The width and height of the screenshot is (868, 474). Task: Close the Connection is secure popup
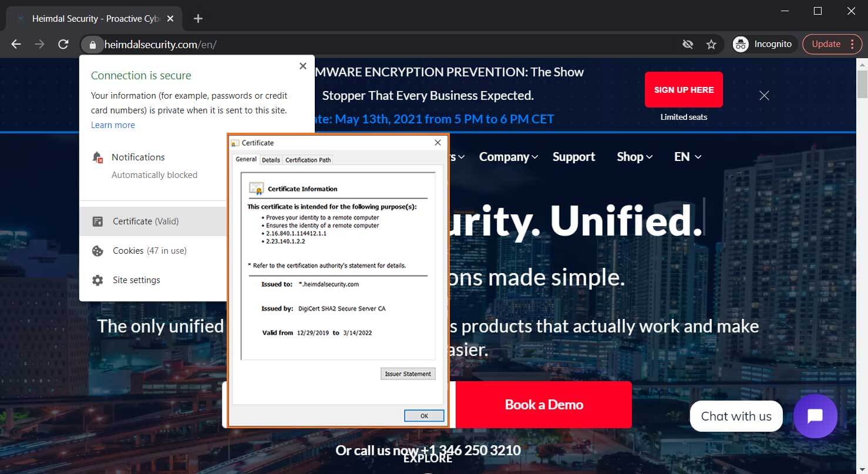tap(303, 66)
